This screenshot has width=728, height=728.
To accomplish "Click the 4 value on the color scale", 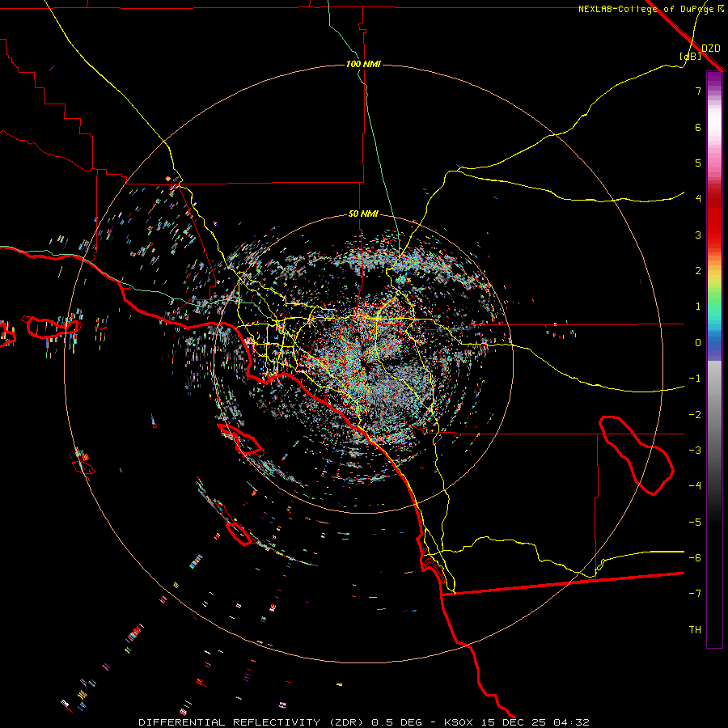I will pyautogui.click(x=698, y=199).
